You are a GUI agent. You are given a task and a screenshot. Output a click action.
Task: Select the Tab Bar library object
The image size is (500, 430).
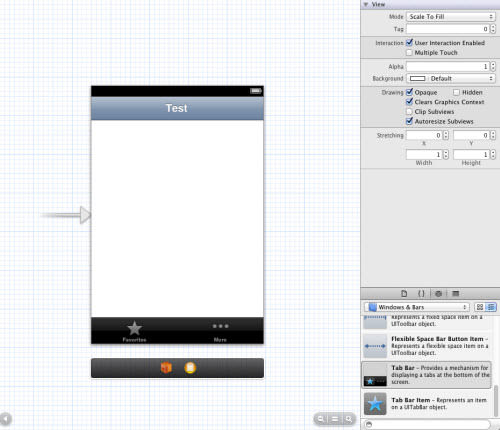[x=426, y=375]
